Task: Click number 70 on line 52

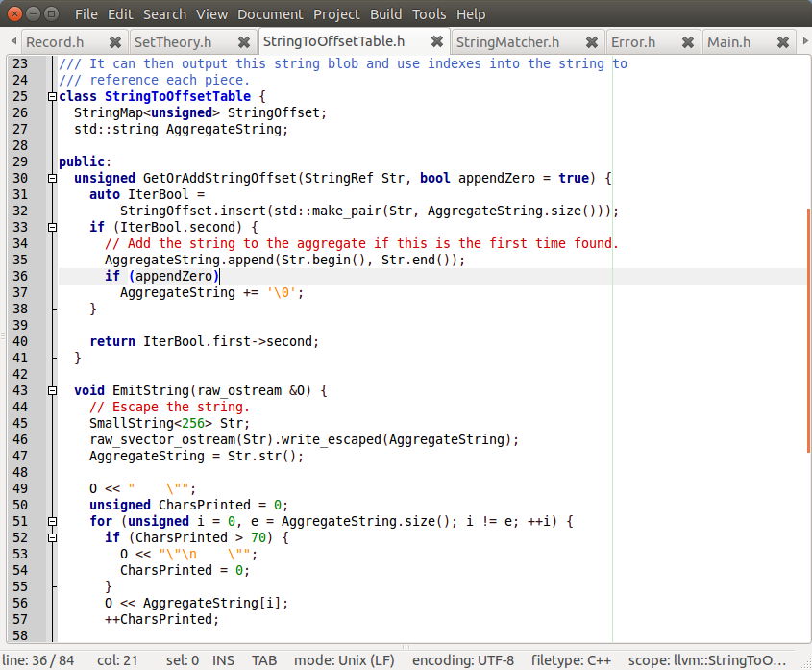Action: pyautogui.click(x=258, y=538)
